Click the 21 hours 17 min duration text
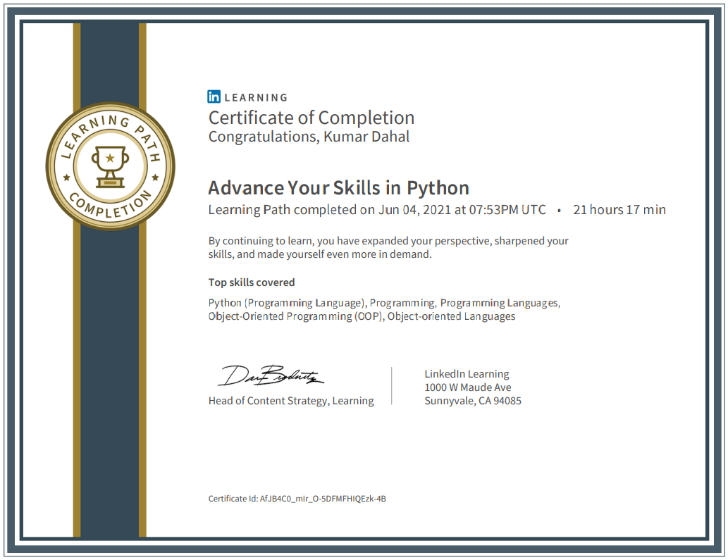 pos(618,209)
